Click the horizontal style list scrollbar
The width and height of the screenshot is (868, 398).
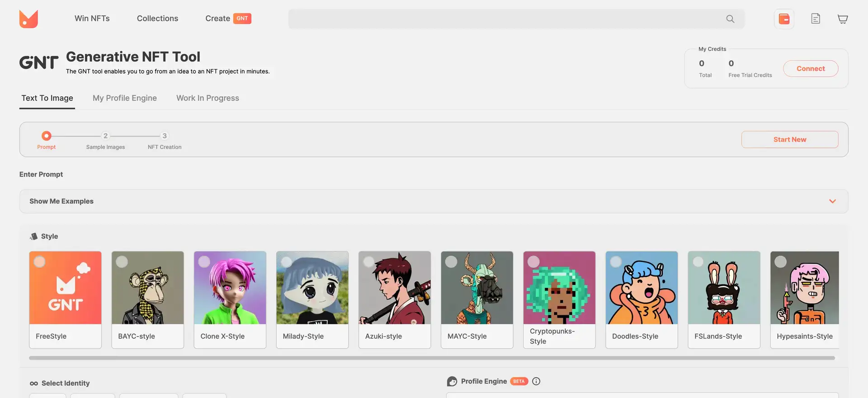click(x=432, y=358)
